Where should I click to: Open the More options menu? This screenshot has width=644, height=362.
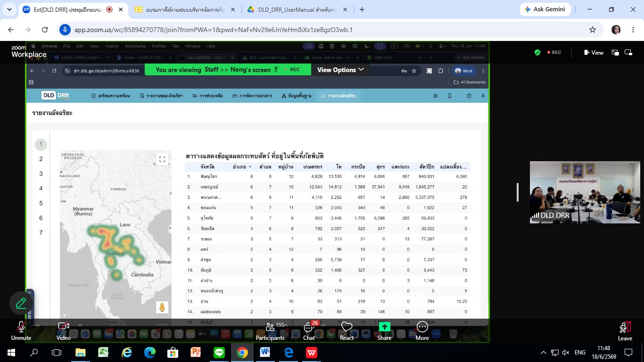click(x=422, y=331)
